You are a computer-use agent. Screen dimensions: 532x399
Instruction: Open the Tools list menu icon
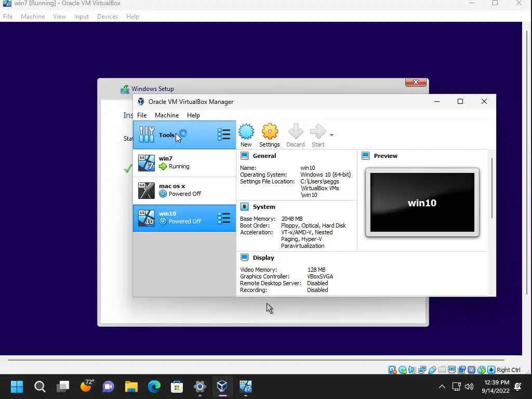click(224, 135)
